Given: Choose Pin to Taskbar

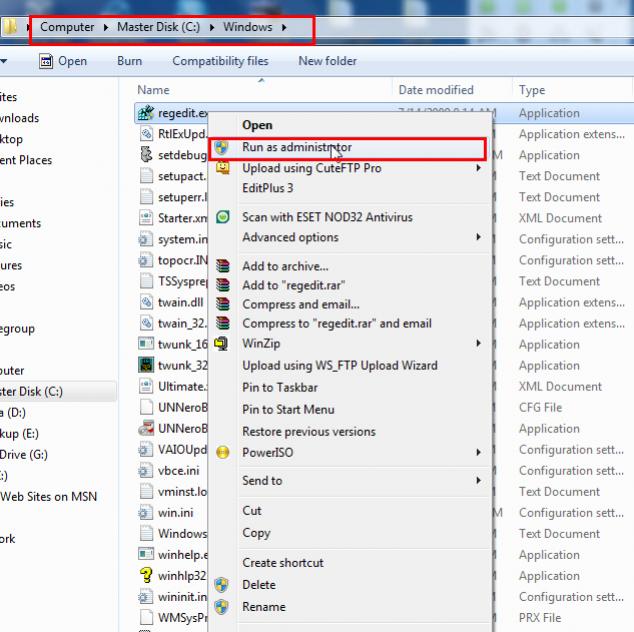Looking at the screenshot, I should click(x=280, y=387).
